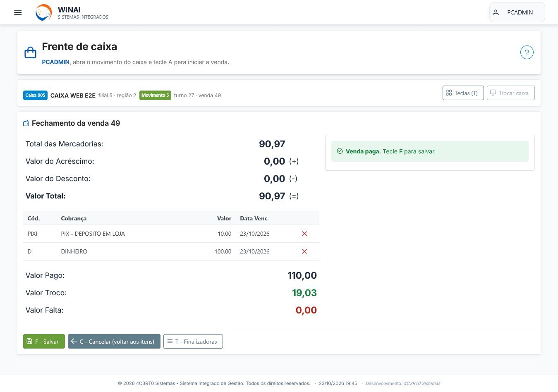Viewport: 558px width, 392px height.
Task: Click the Movimento 5 badge
Action: click(155, 95)
